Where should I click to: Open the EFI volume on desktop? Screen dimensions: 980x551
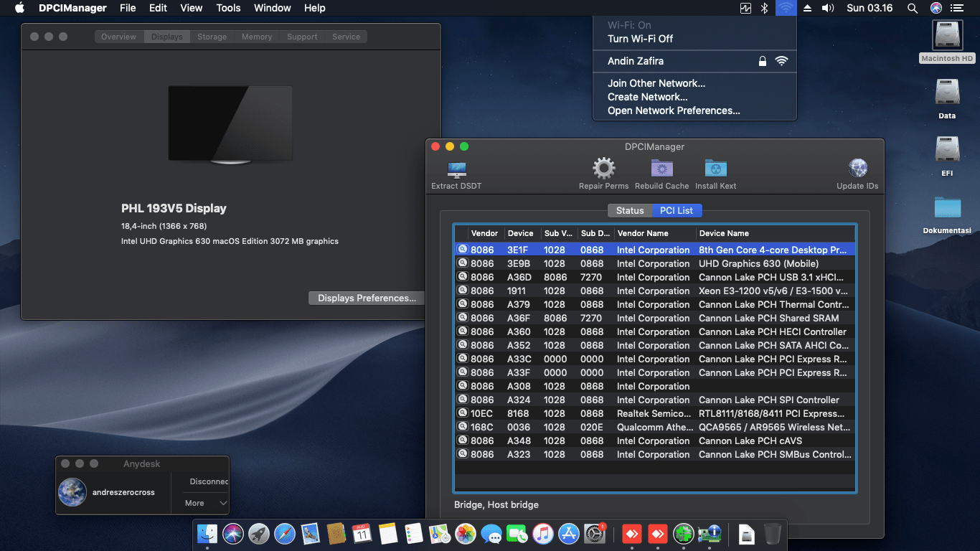click(x=947, y=150)
